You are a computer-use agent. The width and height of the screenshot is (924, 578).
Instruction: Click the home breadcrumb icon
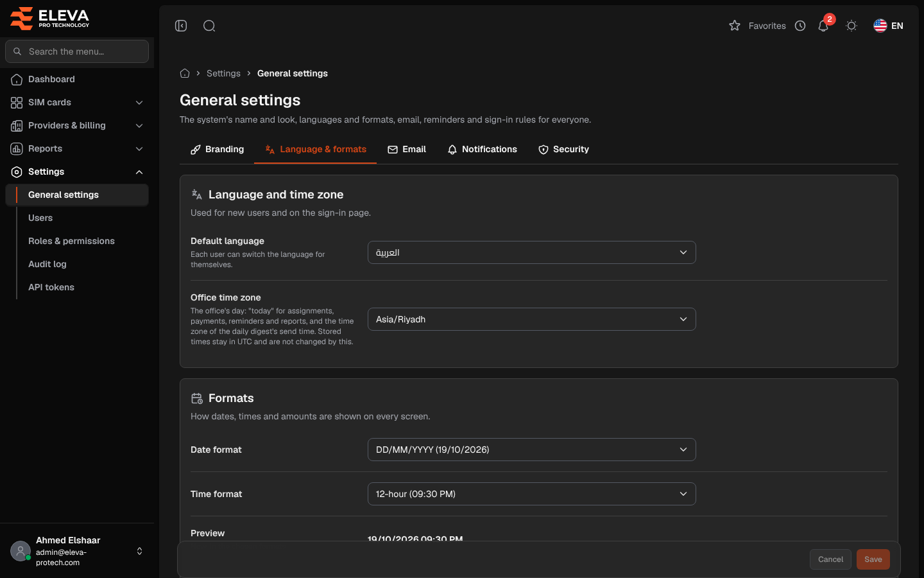(x=185, y=73)
